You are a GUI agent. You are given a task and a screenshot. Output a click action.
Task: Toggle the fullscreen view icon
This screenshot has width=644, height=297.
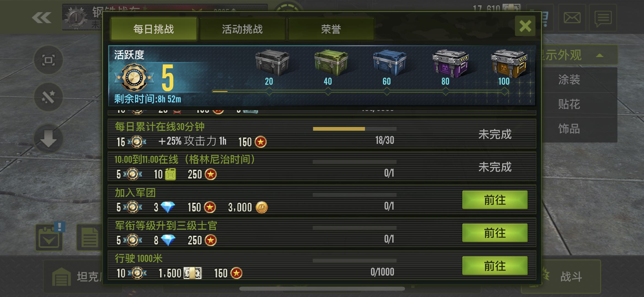(x=48, y=60)
